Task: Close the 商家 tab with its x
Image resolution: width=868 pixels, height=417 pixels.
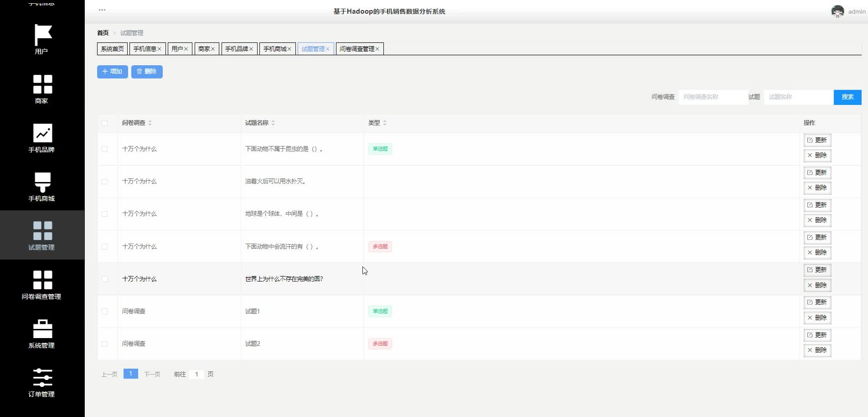Action: point(212,49)
